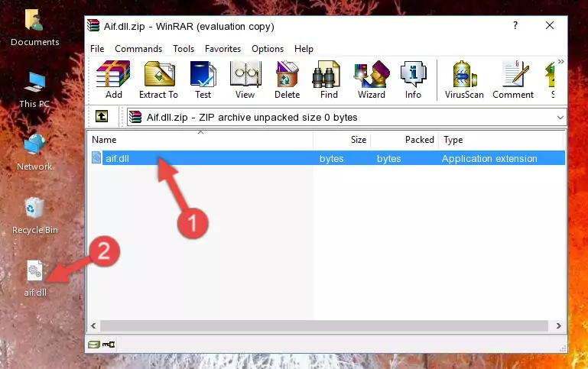Show archive Info
588x369 pixels.
(x=413, y=79)
